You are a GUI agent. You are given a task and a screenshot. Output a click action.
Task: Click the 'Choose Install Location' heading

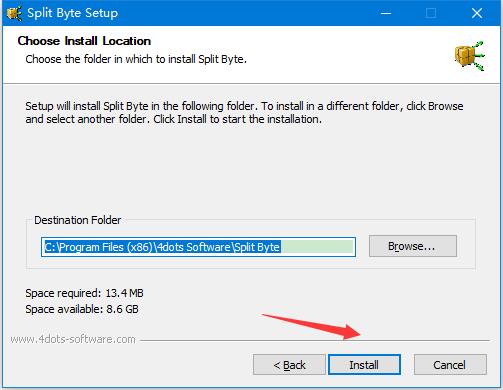click(x=84, y=41)
